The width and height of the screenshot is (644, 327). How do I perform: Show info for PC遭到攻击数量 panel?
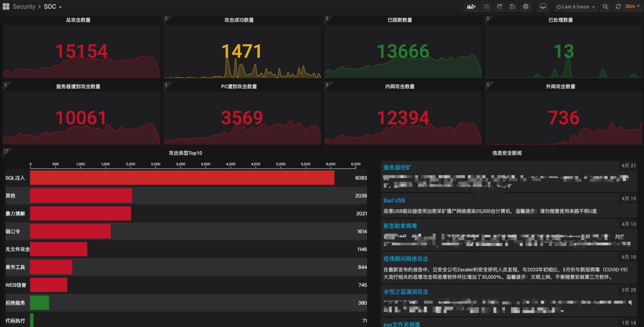click(166, 85)
